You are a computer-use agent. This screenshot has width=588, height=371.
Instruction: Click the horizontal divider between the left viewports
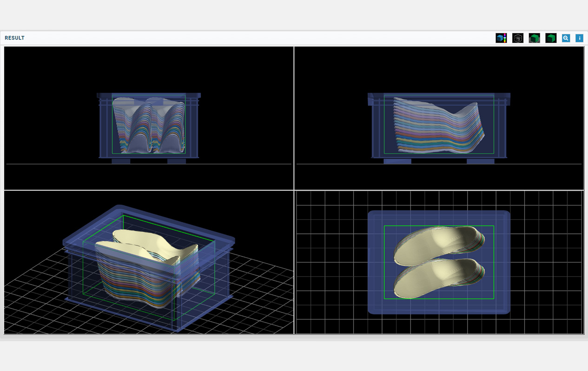click(149, 190)
